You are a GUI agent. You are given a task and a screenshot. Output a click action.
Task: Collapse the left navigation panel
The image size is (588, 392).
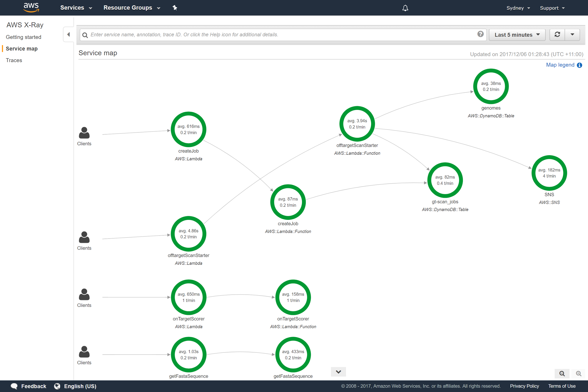(68, 35)
